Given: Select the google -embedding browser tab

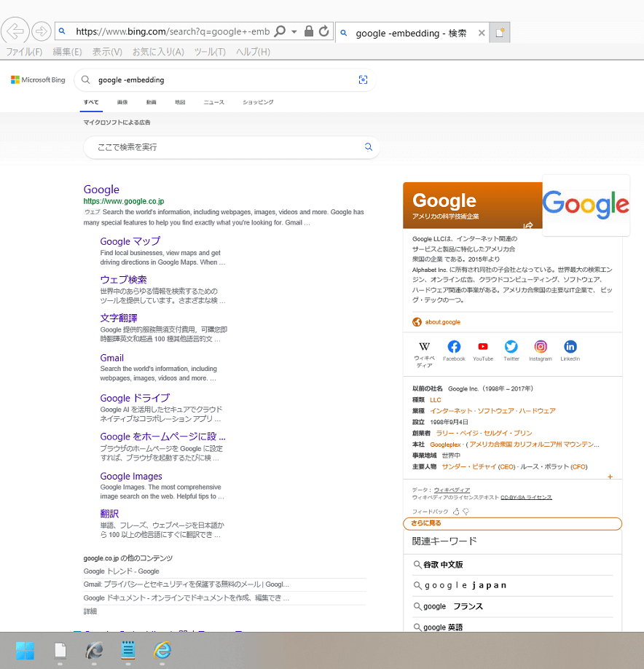Looking at the screenshot, I should coord(412,33).
